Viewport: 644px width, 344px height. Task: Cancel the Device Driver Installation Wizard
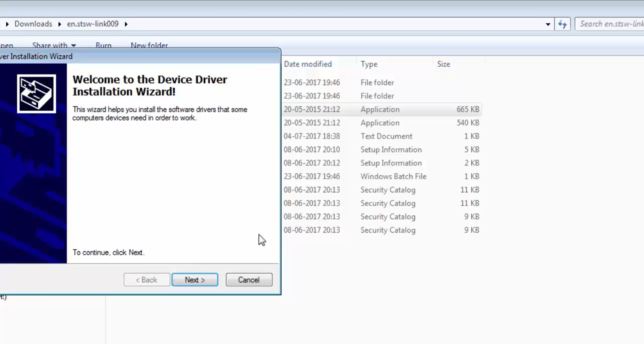[249, 280]
